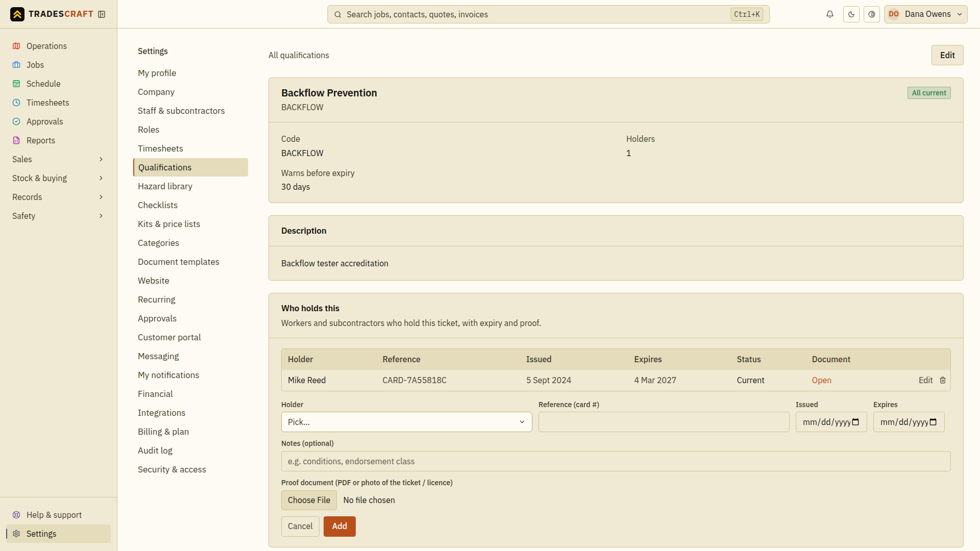The image size is (980, 551).
Task: Go to My profile settings
Action: (190, 73)
